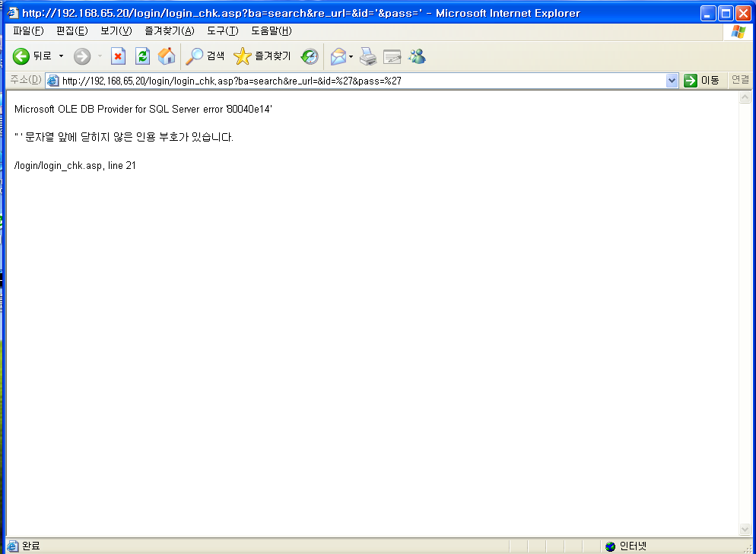This screenshot has height=554, width=756.
Task: Open the back history dropdown arrow
Action: pyautogui.click(x=62, y=56)
